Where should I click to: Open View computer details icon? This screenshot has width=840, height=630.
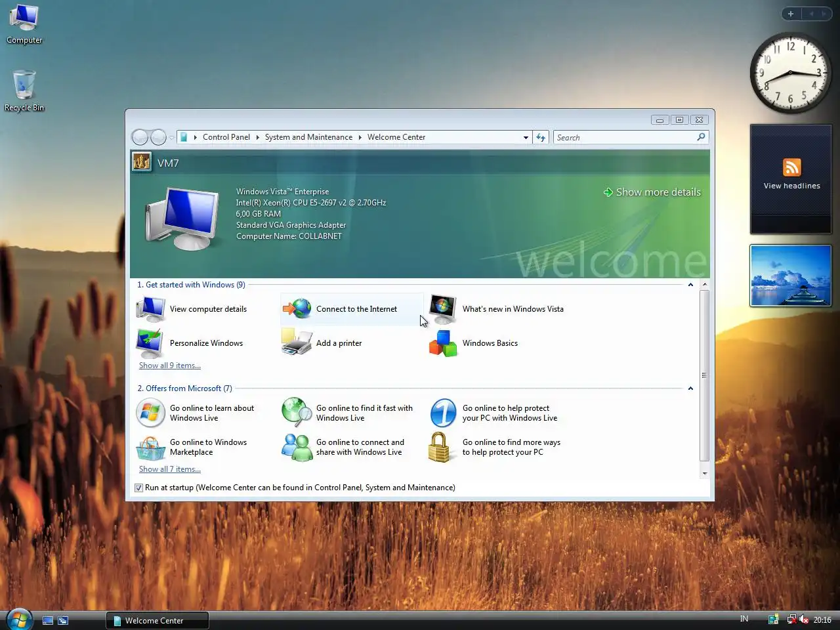click(x=150, y=309)
